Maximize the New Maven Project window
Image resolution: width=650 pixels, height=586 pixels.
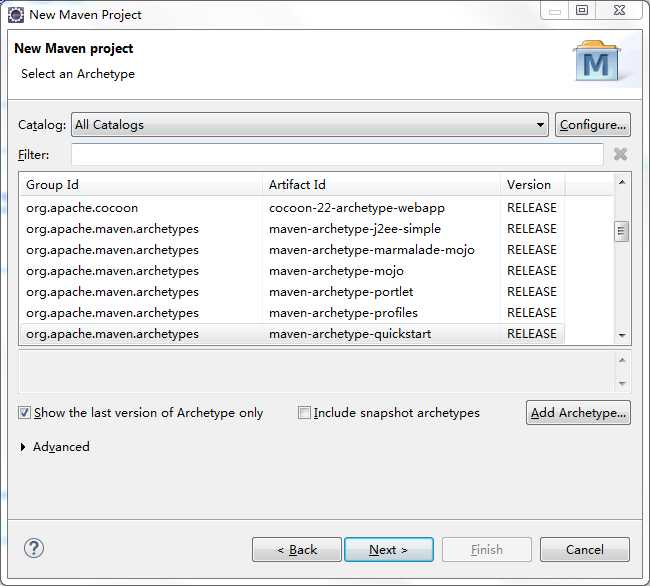[582, 10]
